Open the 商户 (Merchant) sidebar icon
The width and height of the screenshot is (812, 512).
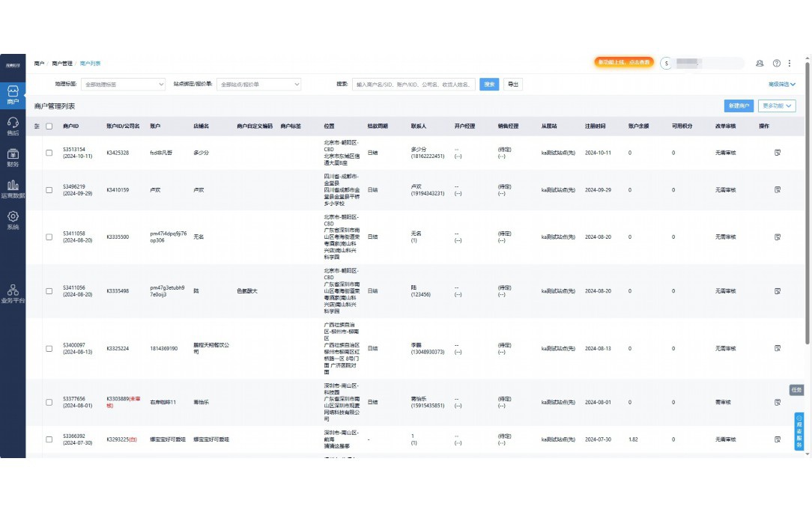click(13, 94)
